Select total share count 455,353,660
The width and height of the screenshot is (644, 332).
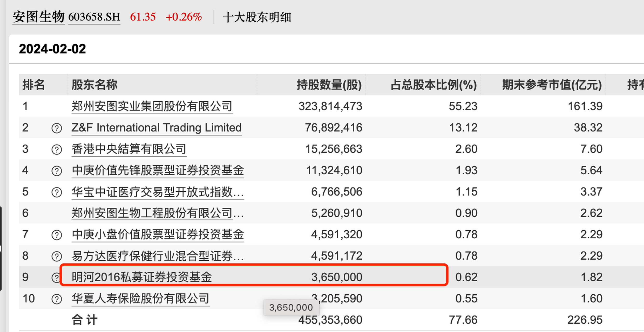point(330,320)
